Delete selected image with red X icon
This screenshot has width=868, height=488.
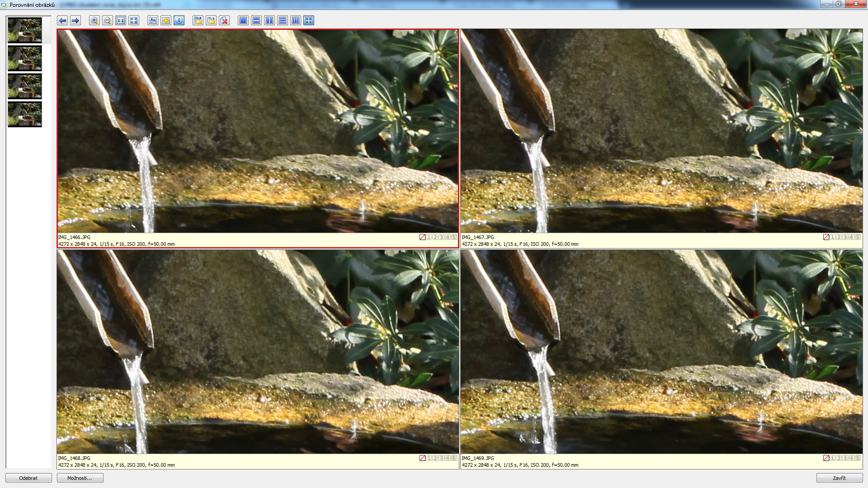[x=224, y=20]
